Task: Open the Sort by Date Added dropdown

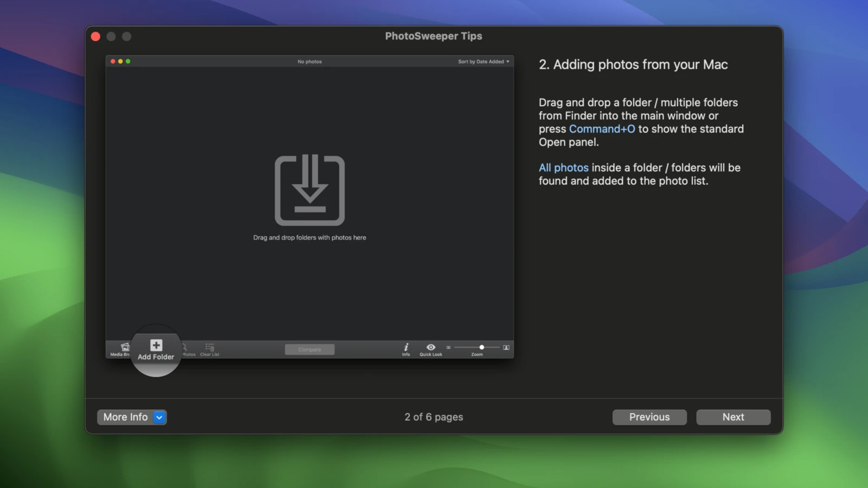Action: [x=482, y=61]
